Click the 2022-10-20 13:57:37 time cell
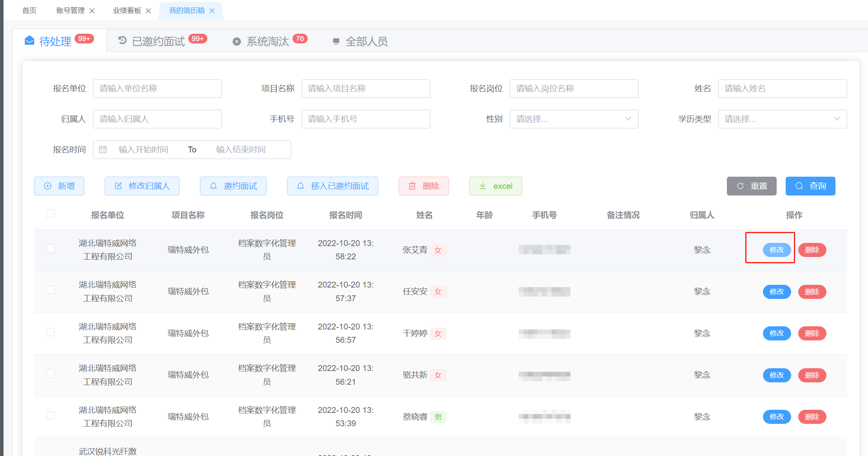The width and height of the screenshot is (868, 456). [x=345, y=292]
